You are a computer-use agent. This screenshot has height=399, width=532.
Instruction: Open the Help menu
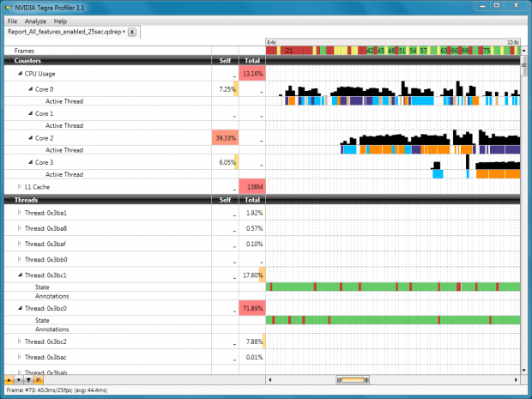[x=60, y=21]
